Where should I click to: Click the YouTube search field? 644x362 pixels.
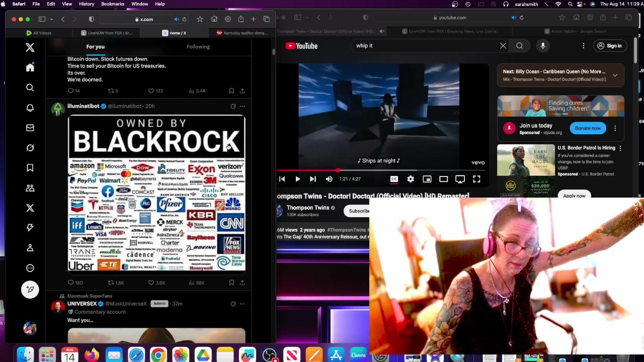[426, 46]
